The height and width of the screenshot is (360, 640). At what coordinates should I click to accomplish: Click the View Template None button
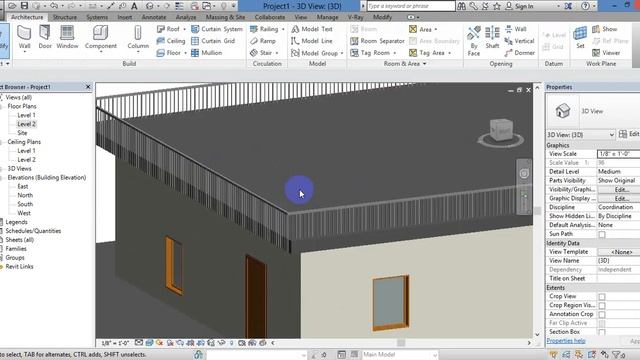tap(619, 252)
